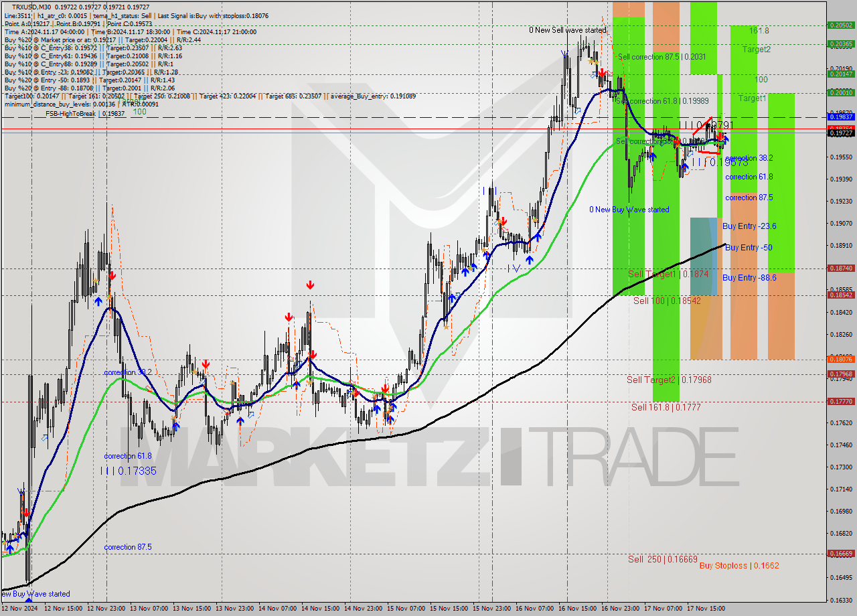Select the '0 New Sell wave started' label
The width and height of the screenshot is (857, 616).
[x=567, y=30]
